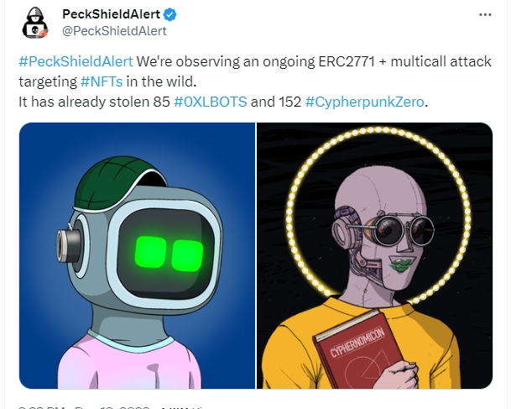The width and height of the screenshot is (532, 409).
Task: Follow the #NFTs hashtag link
Action: (102, 81)
